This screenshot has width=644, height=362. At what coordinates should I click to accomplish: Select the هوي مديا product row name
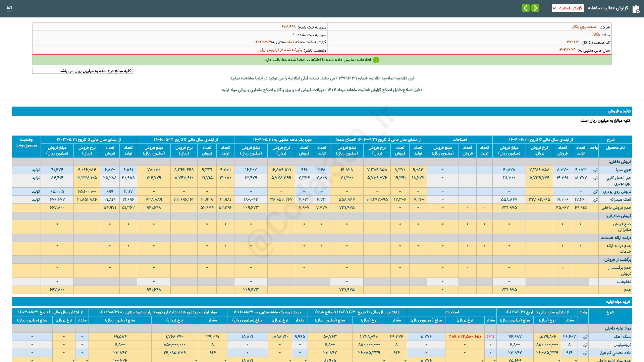623,170
